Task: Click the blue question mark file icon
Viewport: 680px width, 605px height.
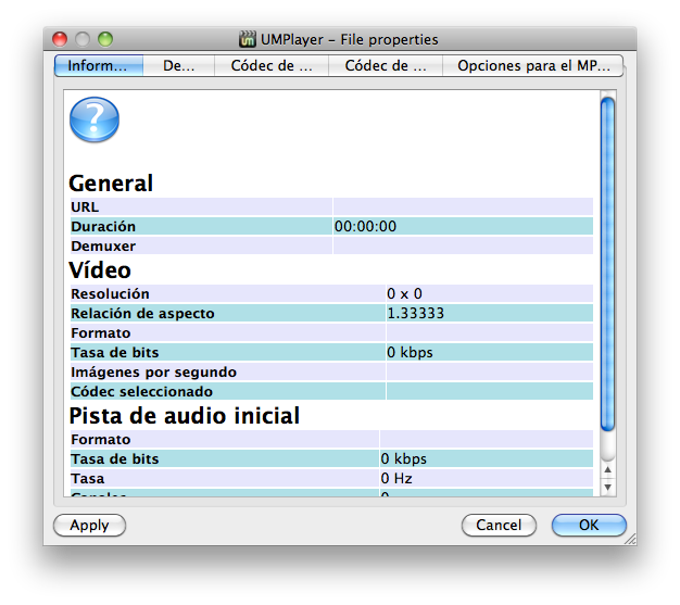Action: pyautogui.click(x=94, y=120)
